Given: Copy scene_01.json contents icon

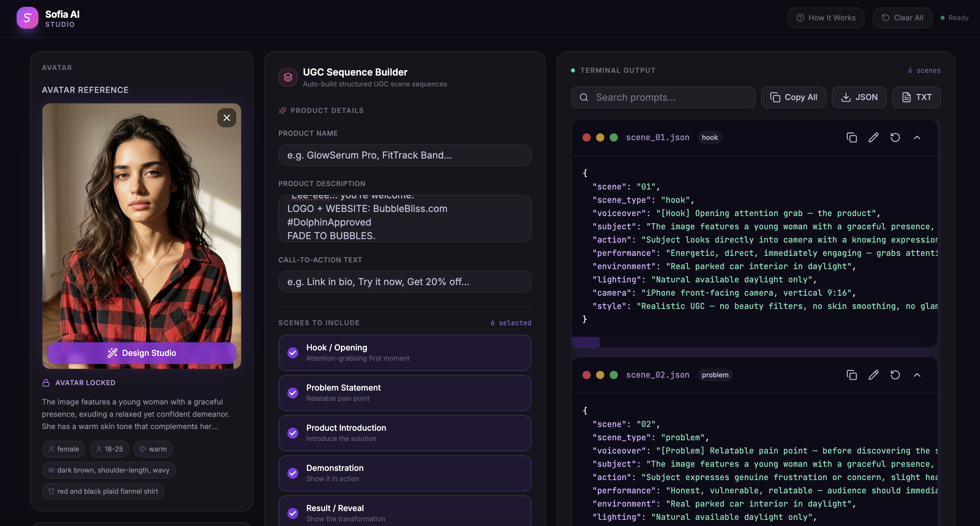Looking at the screenshot, I should point(851,137).
